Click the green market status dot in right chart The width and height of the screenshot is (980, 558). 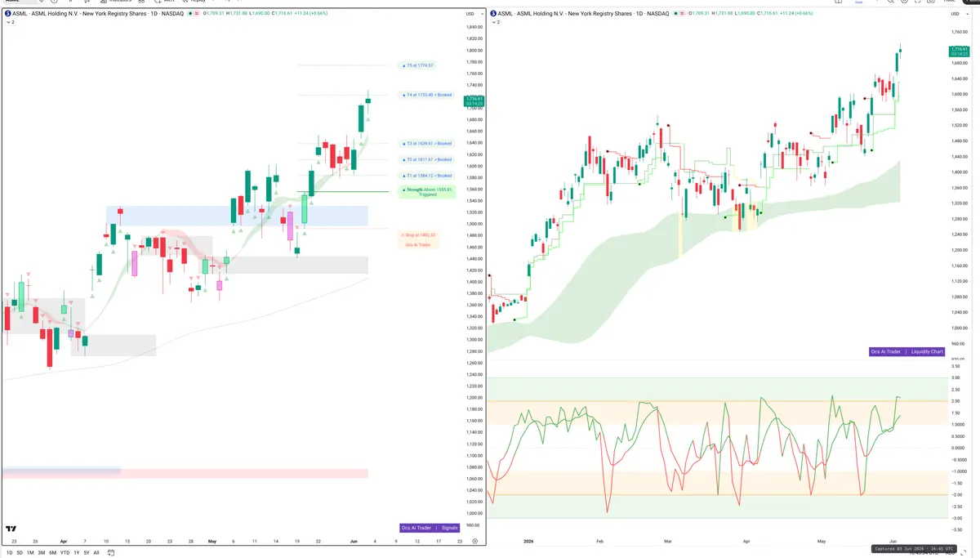tap(675, 14)
